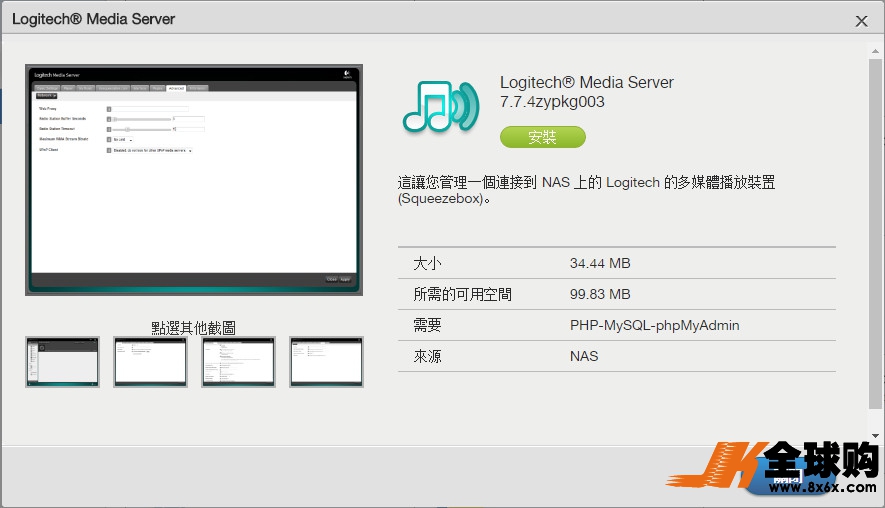This screenshot has height=508, width=885.
Task: Click the scrollbar up arrow
Action: (875, 51)
